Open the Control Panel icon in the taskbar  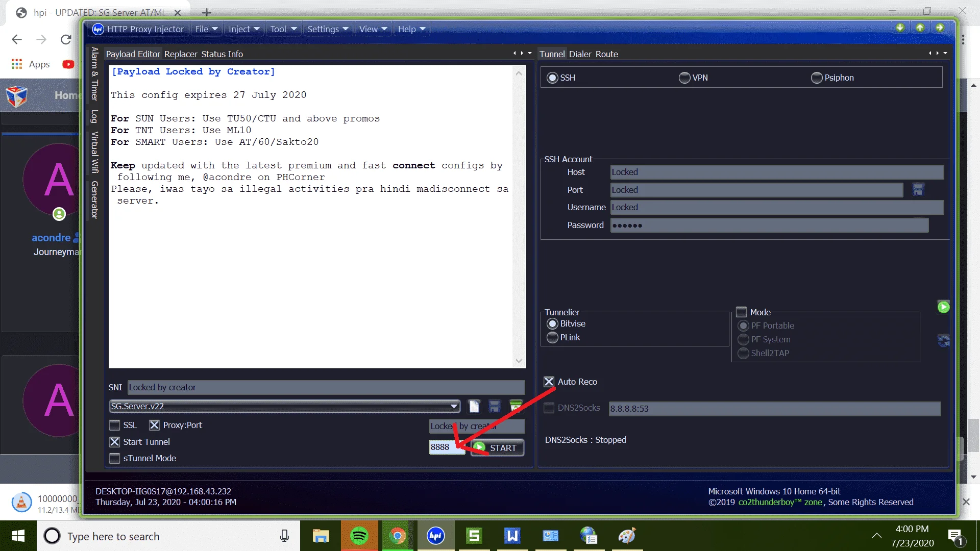click(x=551, y=536)
